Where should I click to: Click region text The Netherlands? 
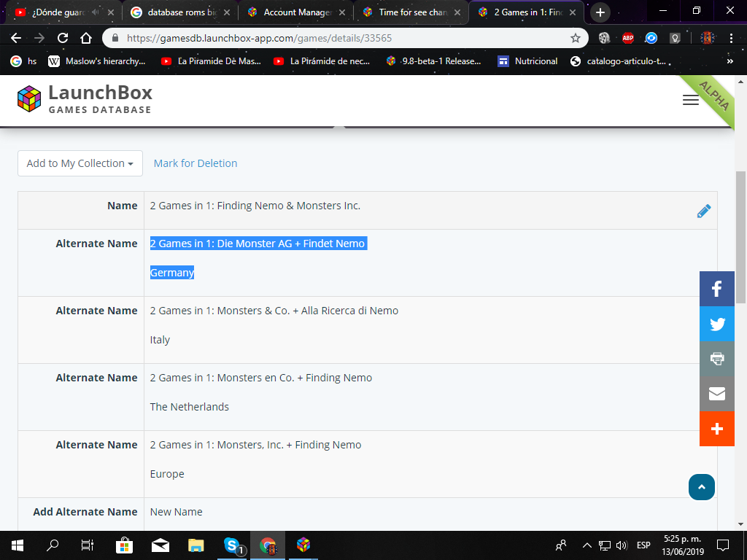point(189,407)
